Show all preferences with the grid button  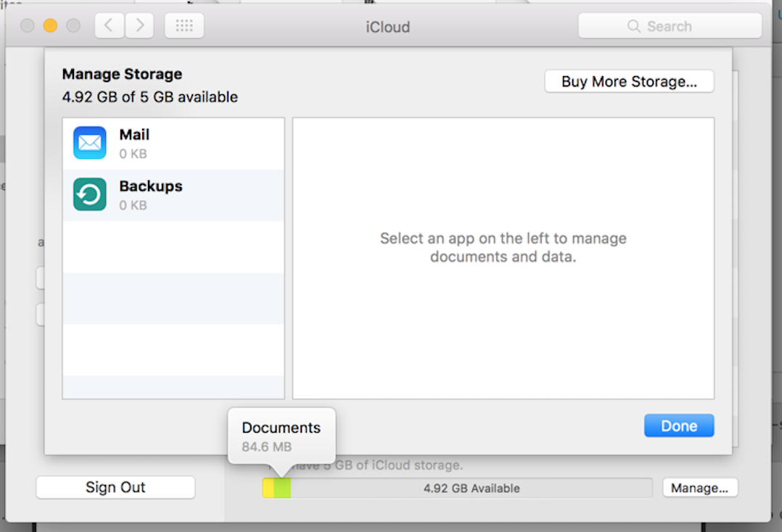tap(184, 25)
